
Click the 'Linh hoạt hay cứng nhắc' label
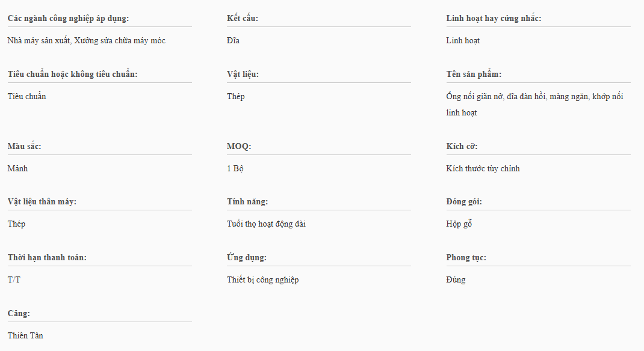coord(494,19)
